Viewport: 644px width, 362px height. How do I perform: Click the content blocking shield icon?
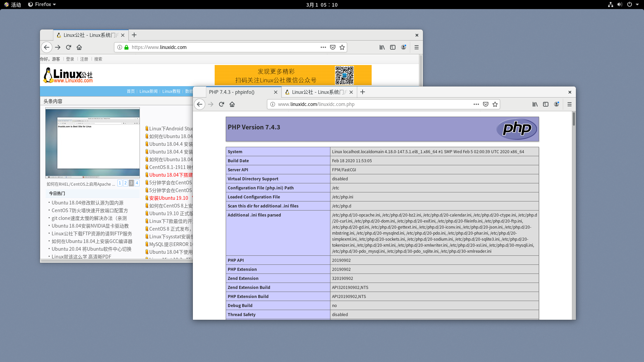point(486,104)
